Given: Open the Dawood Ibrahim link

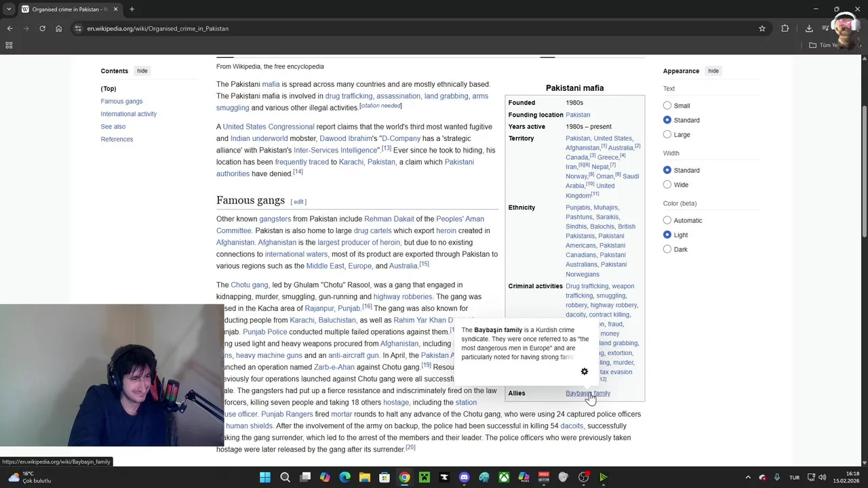Looking at the screenshot, I should coord(346,138).
